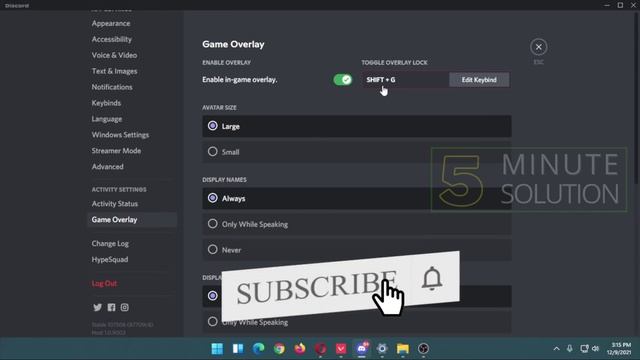This screenshot has height=360, width=640.
Task: Open the red Pocket-style app in taskbar
Action: pyautogui.click(x=341, y=349)
